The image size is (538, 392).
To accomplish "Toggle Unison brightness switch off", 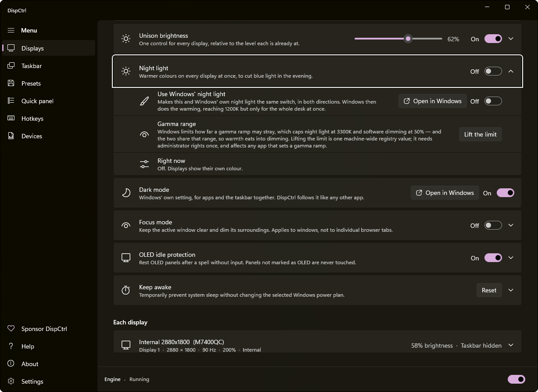I will click(x=493, y=39).
